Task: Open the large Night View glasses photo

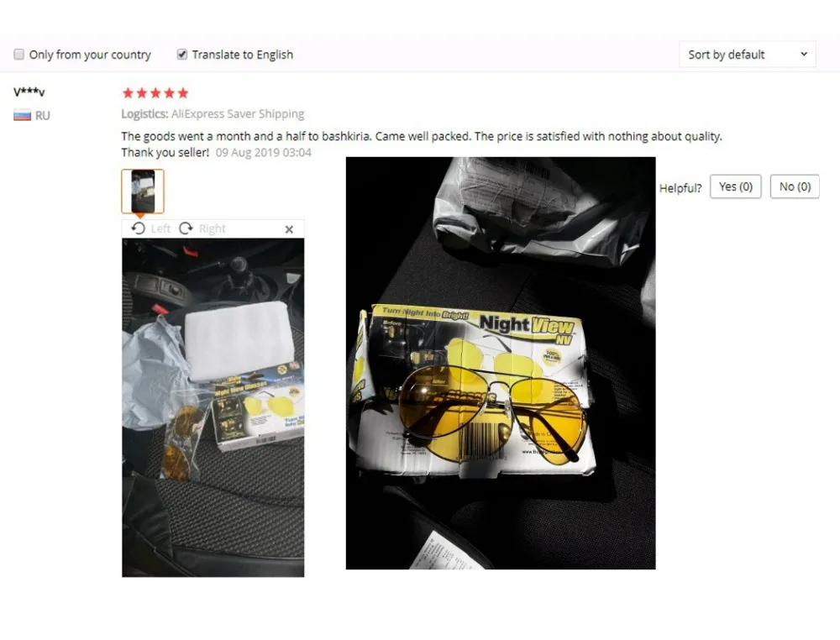Action: point(501,363)
